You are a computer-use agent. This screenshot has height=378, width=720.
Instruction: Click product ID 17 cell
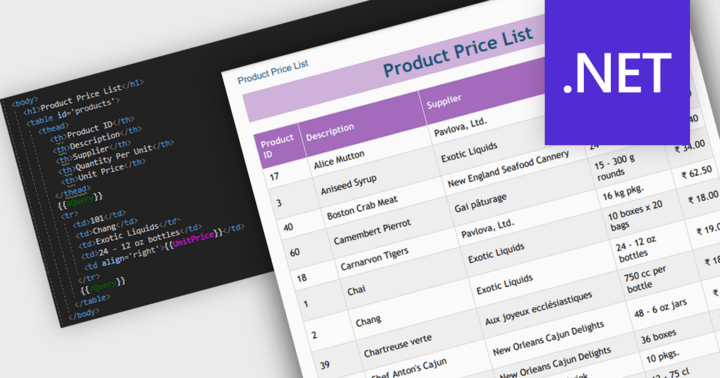[x=275, y=176]
